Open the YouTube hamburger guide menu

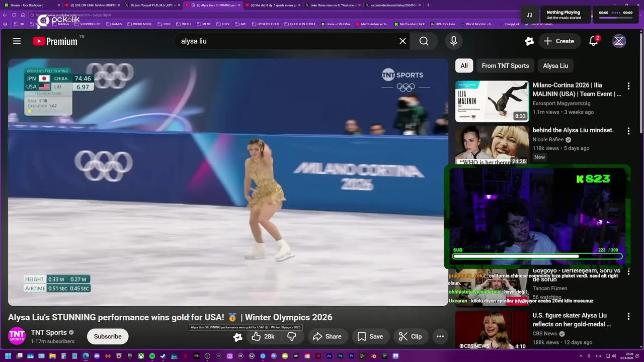(x=17, y=41)
